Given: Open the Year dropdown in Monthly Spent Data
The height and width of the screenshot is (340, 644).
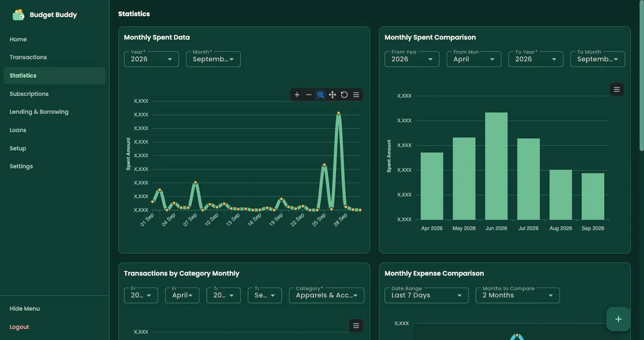Looking at the screenshot, I should [151, 59].
